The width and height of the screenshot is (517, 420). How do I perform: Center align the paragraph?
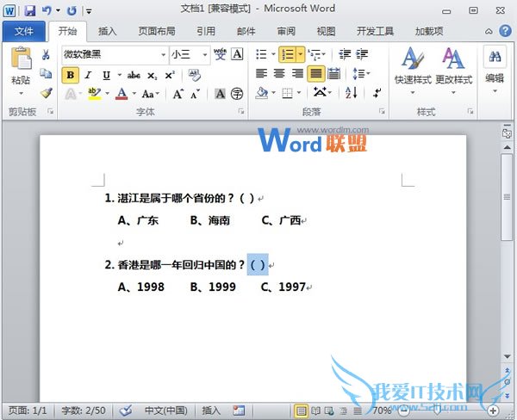(x=279, y=73)
